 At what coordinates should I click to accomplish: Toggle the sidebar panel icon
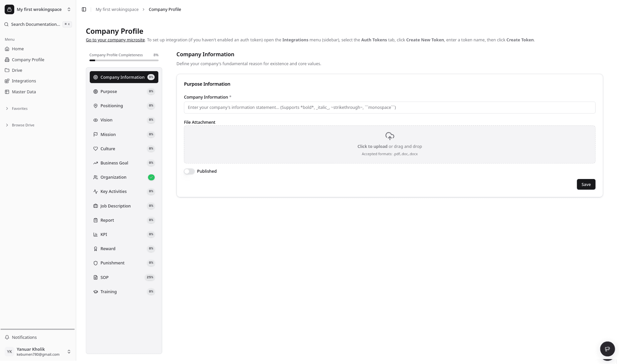point(84,9)
